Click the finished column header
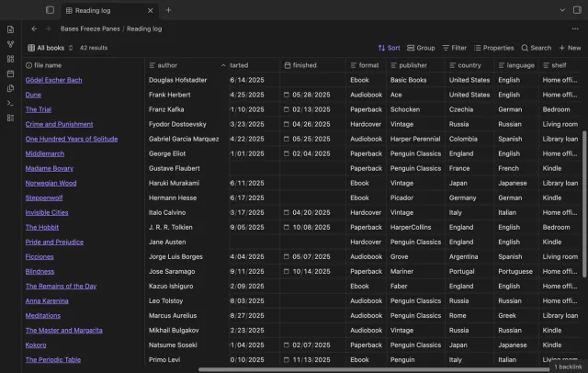The width and height of the screenshot is (588, 373). (x=313, y=65)
